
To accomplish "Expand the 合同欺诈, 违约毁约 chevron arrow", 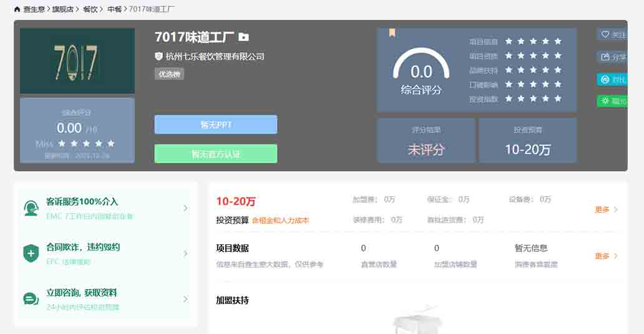I will coord(185,254).
